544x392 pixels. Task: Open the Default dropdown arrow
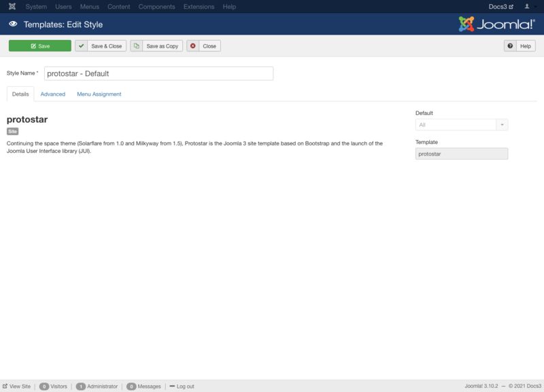coord(502,125)
